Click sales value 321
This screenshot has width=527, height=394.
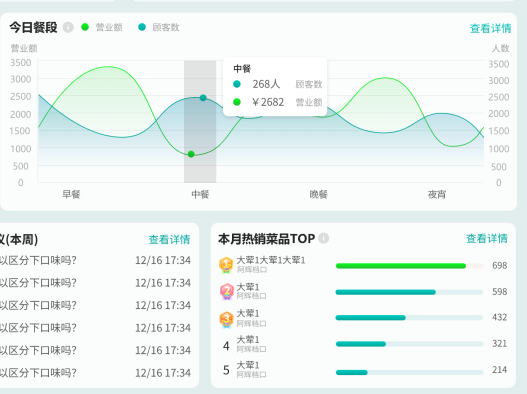(x=499, y=343)
